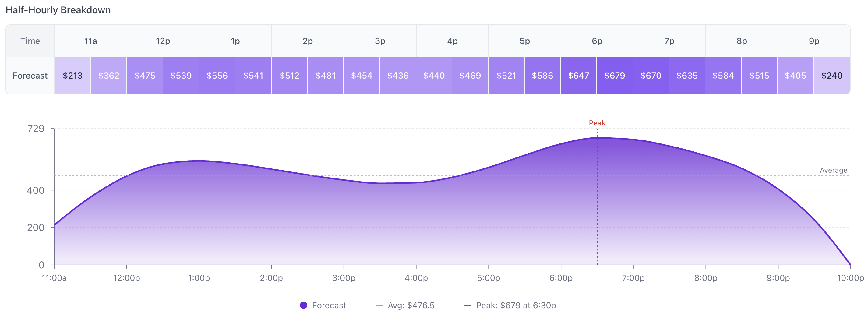Select the $679 peak forecast cell
This screenshot has height=318, width=868.
[x=615, y=76]
